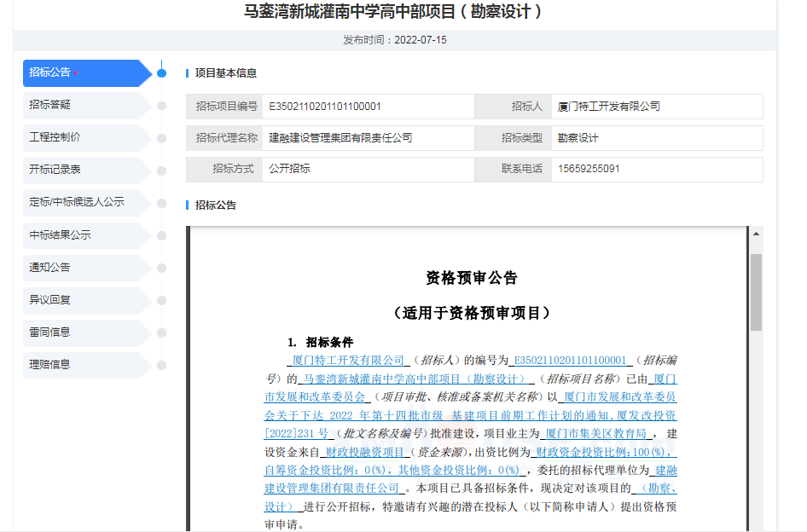Screen dimensions: 807x532
Task: Click the scroll-up arrow of the document viewer
Action: 756,234
